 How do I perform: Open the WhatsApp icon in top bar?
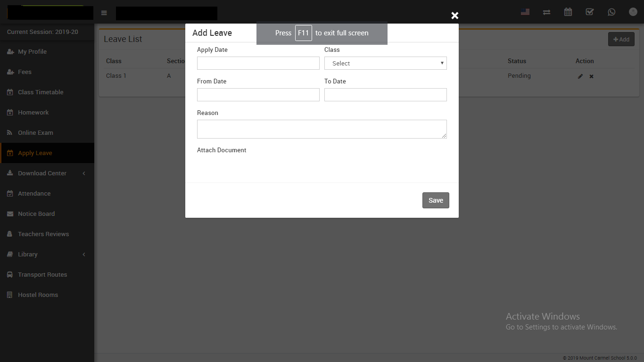coord(611,12)
